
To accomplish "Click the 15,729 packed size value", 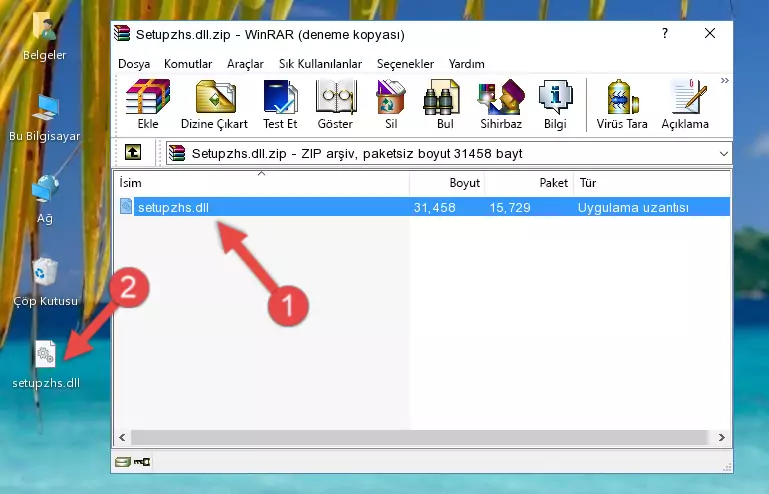I will [510, 208].
